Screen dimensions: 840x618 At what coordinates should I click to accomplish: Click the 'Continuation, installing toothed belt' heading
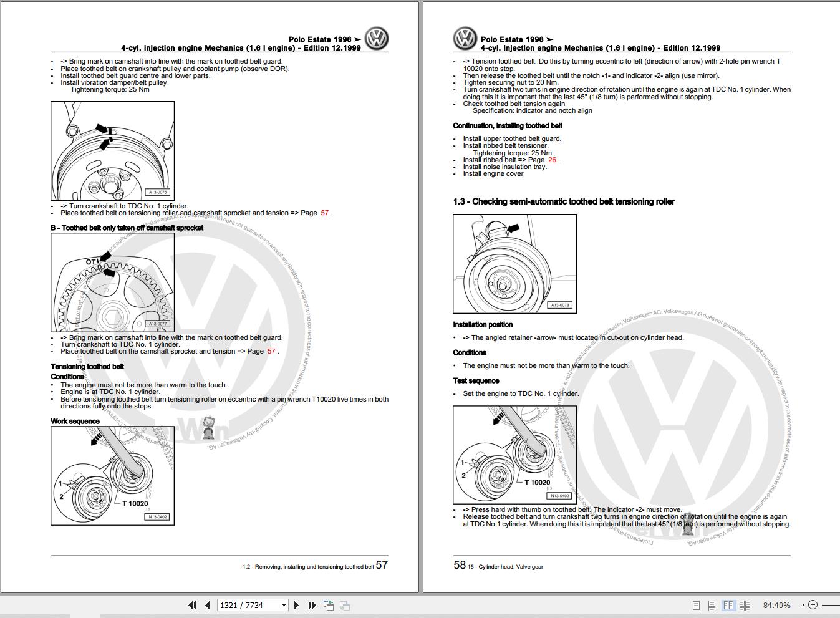coord(508,125)
